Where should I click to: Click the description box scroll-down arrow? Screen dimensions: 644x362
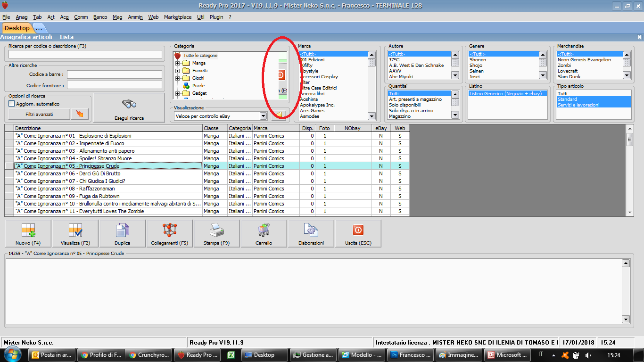tap(626, 319)
